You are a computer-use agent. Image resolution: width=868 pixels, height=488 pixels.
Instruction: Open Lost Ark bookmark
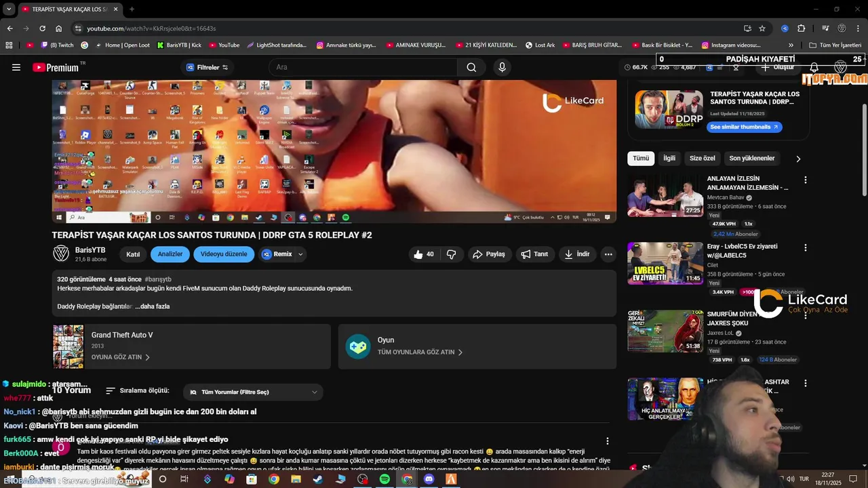(x=540, y=45)
